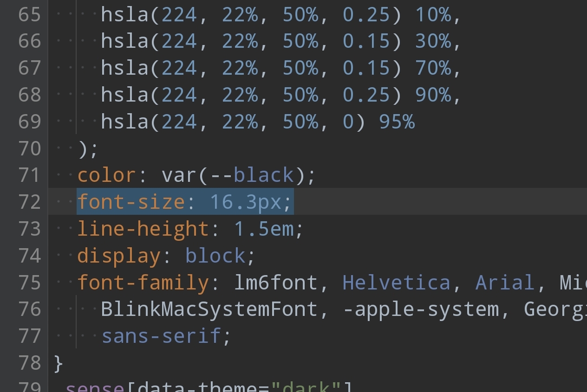Click the color property on line 71
The image size is (587, 392).
click(106, 175)
